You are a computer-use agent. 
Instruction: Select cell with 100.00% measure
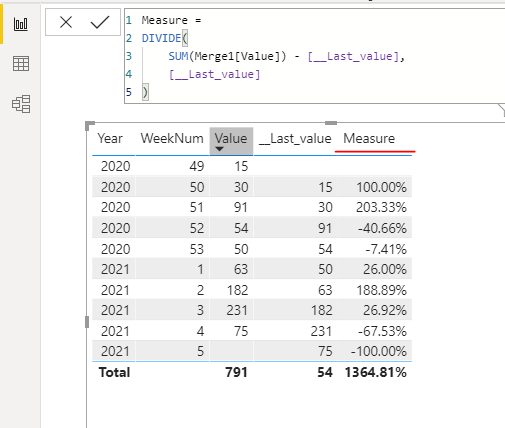tap(381, 187)
